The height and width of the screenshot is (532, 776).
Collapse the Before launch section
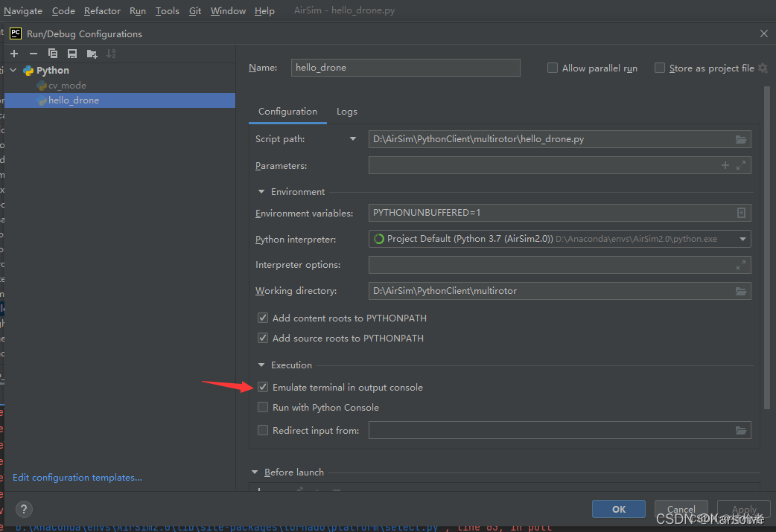pyautogui.click(x=255, y=472)
